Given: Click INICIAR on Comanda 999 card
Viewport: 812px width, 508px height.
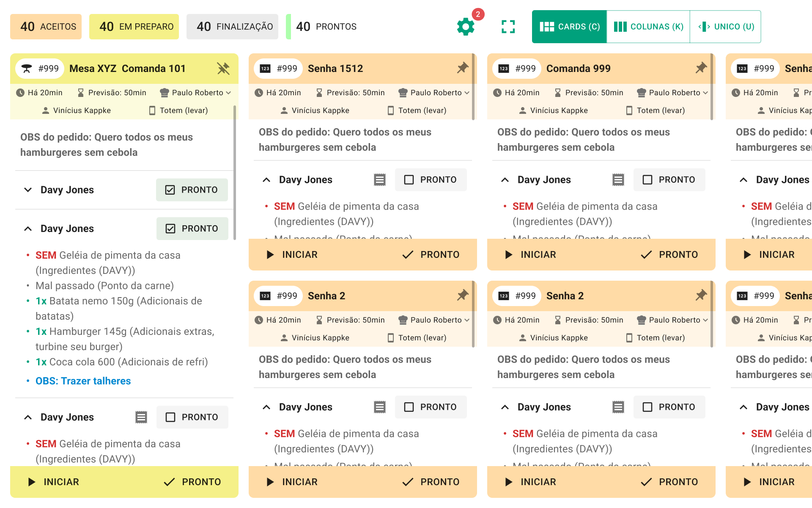Looking at the screenshot, I should (530, 255).
